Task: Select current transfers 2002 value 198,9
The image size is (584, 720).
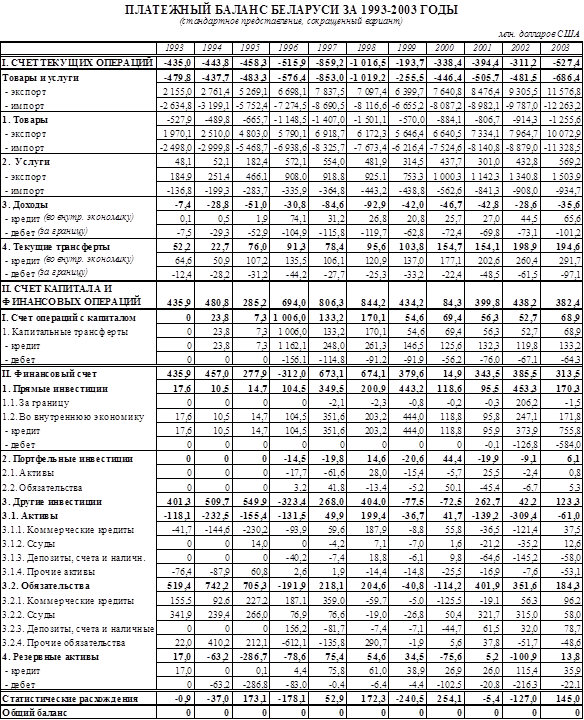Action: click(526, 247)
